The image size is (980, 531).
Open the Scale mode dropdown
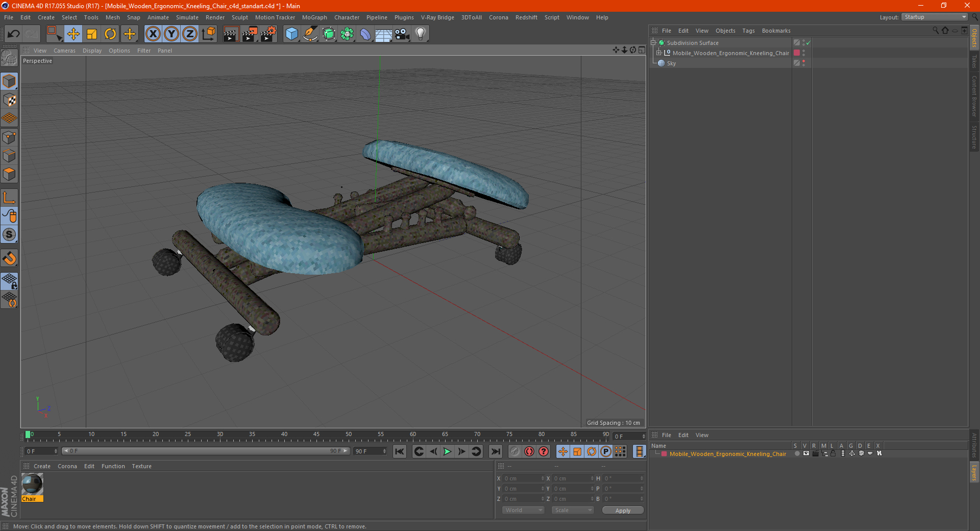click(x=573, y=510)
